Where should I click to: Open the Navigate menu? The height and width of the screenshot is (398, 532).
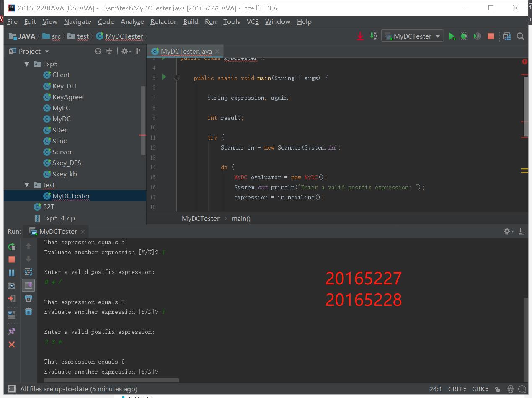coord(77,22)
